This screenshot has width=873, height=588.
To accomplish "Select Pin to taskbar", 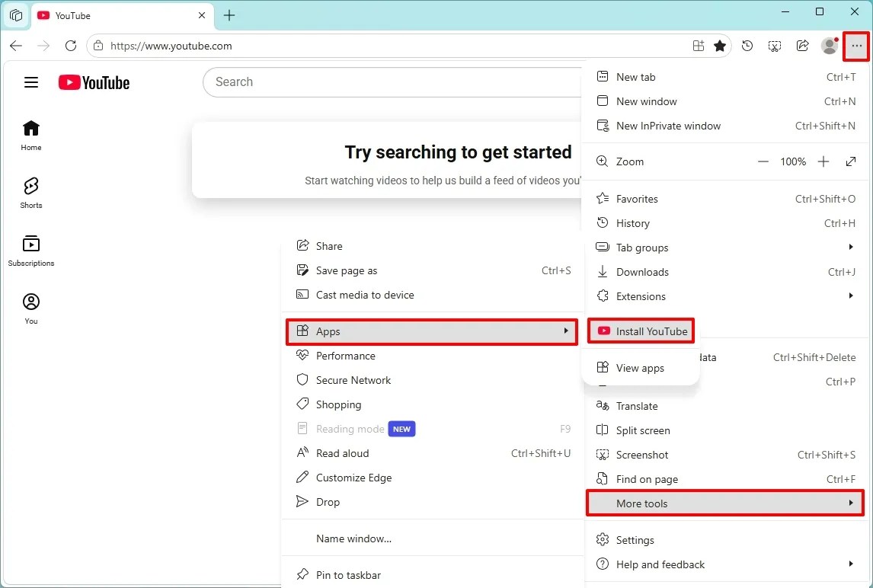I will pyautogui.click(x=432, y=575).
